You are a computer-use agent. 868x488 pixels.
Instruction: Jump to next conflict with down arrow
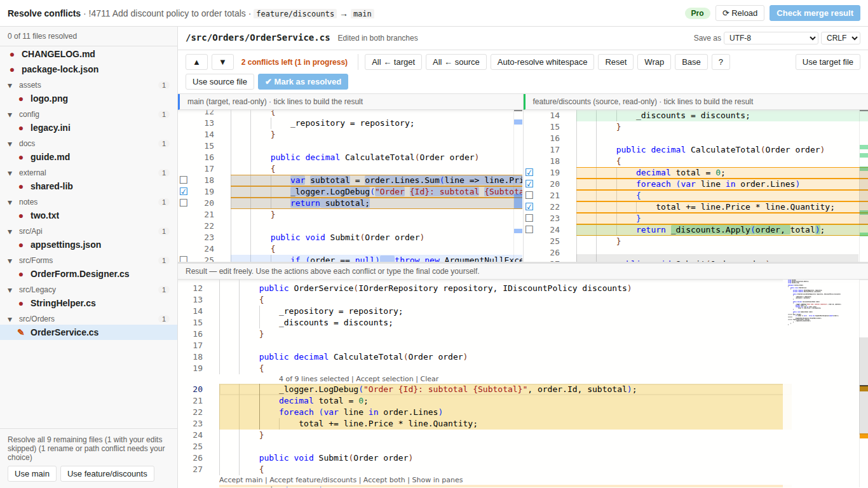coord(222,62)
